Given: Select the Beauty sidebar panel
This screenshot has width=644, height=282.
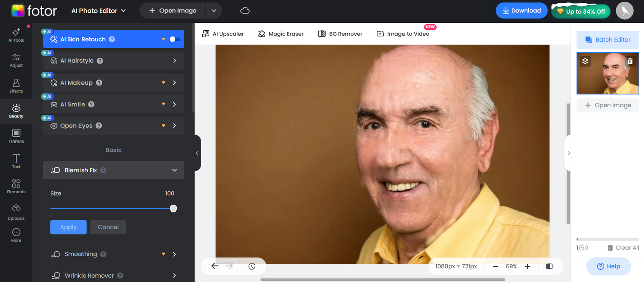Looking at the screenshot, I should coord(16,111).
